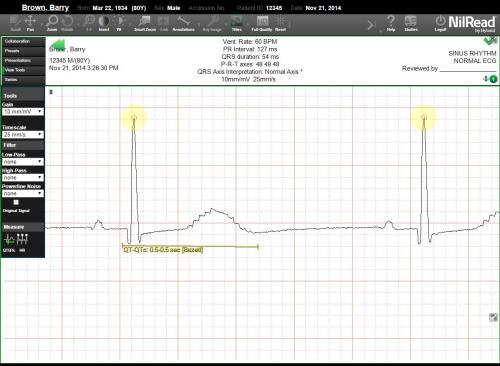Open the Collaboration panel tab

pos(23,41)
